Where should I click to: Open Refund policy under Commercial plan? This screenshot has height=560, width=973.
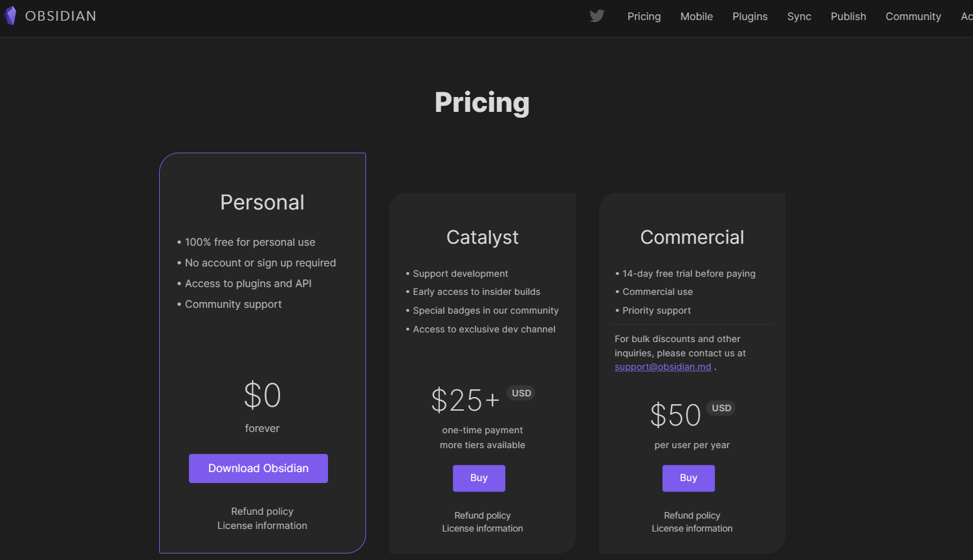(692, 515)
